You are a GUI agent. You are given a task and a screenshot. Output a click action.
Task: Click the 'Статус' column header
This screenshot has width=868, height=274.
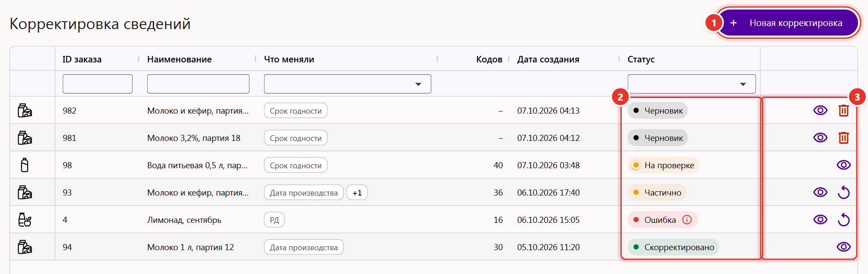[641, 59]
